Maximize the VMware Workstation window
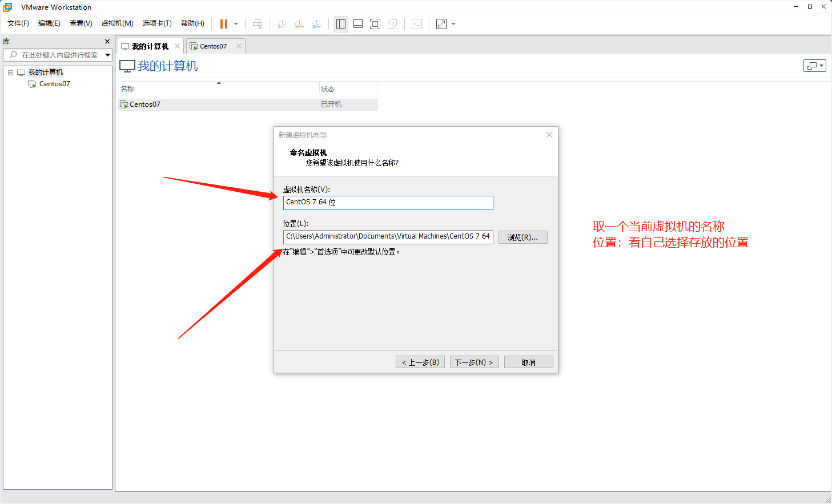832x504 pixels. tap(810, 7)
